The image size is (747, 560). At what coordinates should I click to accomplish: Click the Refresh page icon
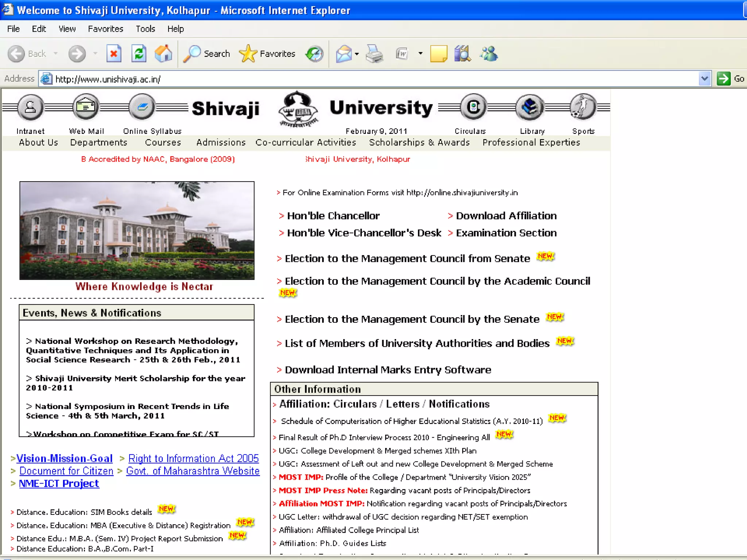click(x=139, y=54)
